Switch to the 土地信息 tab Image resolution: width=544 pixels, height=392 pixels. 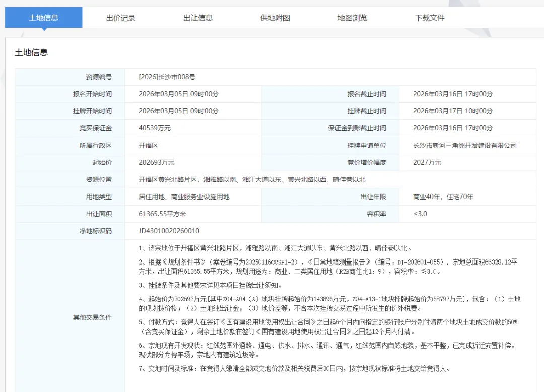(x=43, y=18)
